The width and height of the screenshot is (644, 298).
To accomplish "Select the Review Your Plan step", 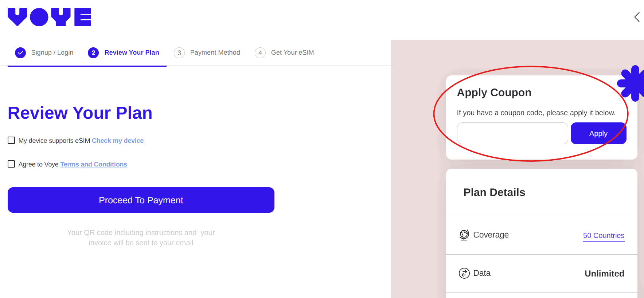I will [x=132, y=52].
